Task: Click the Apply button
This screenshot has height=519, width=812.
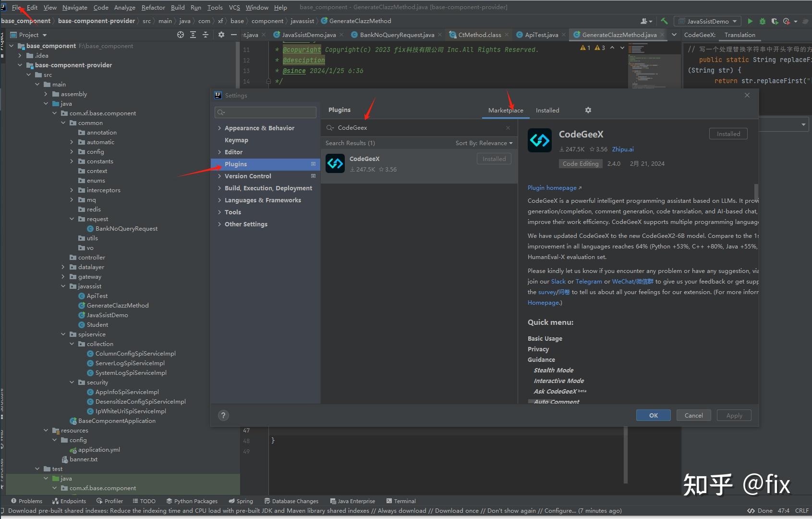Action: pyautogui.click(x=734, y=415)
